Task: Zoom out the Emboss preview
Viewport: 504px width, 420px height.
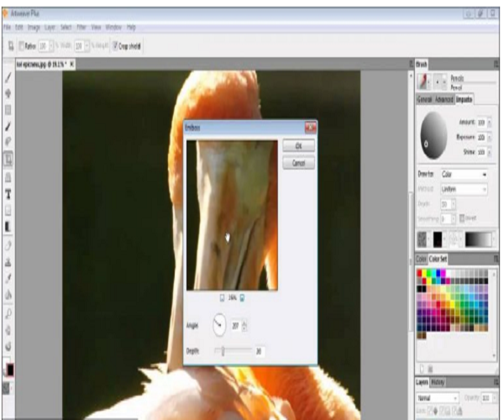Action: click(222, 298)
